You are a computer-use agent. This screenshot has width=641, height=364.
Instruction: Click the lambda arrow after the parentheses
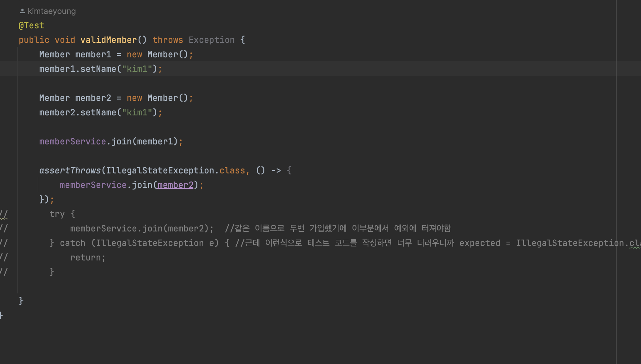276,170
